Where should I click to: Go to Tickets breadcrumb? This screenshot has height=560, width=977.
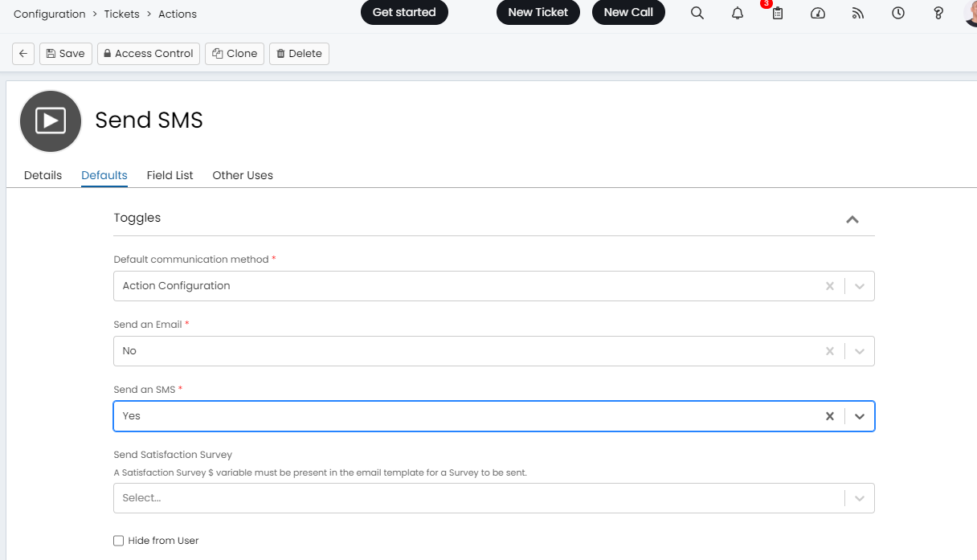point(122,14)
